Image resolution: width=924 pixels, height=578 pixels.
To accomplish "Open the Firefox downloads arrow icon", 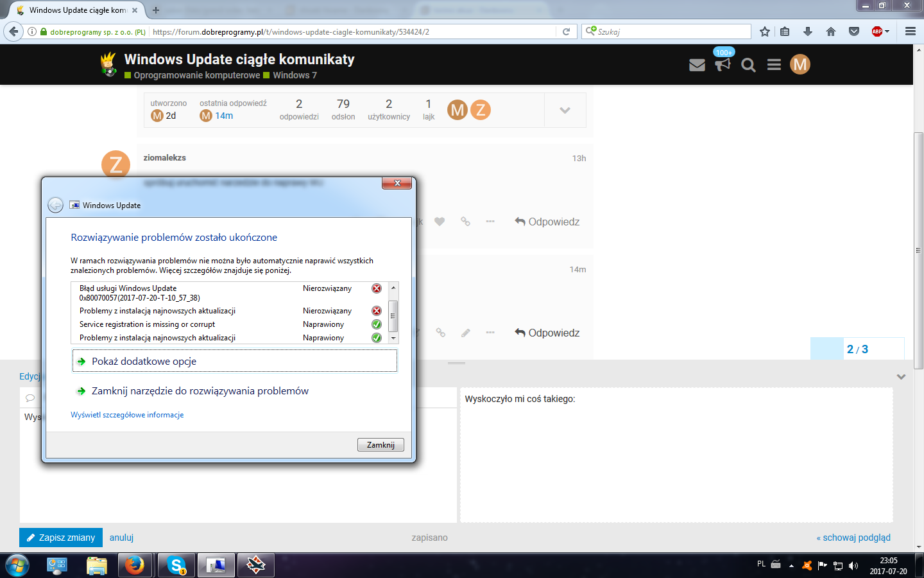I will click(808, 31).
